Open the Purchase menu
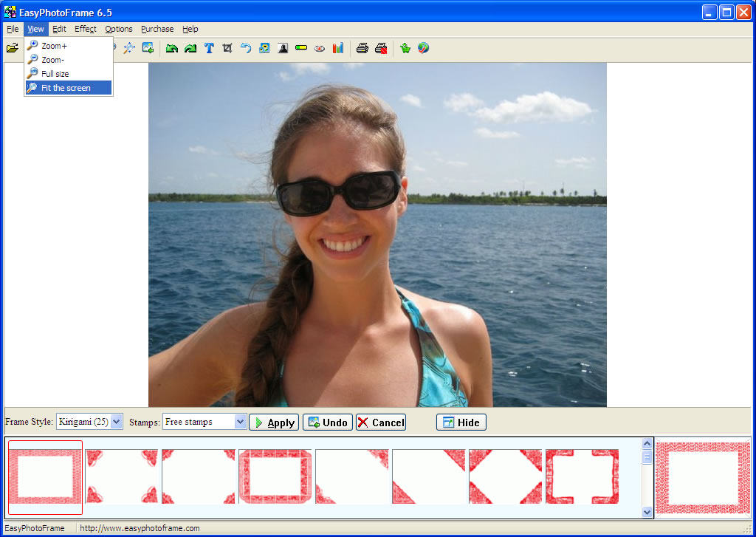Image resolution: width=756 pixels, height=537 pixels. 157,29
